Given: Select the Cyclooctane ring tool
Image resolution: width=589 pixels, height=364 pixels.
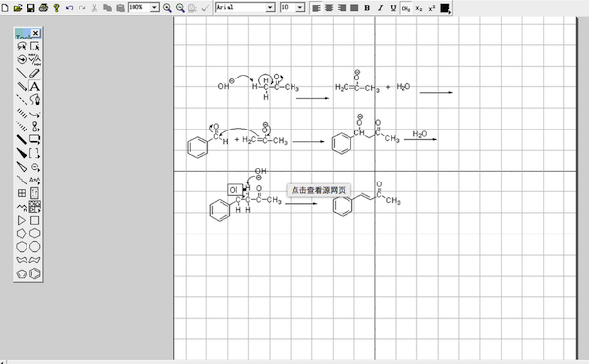Looking at the screenshot, I should click(35, 247).
